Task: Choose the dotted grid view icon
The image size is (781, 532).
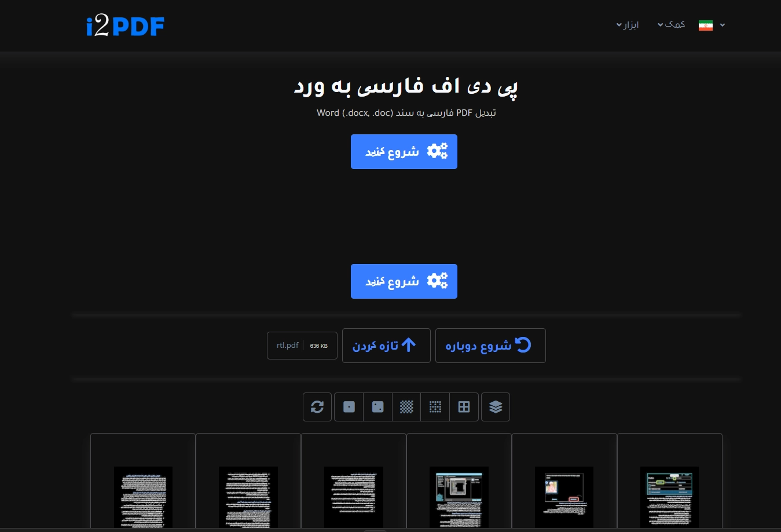Action: pyautogui.click(x=435, y=407)
